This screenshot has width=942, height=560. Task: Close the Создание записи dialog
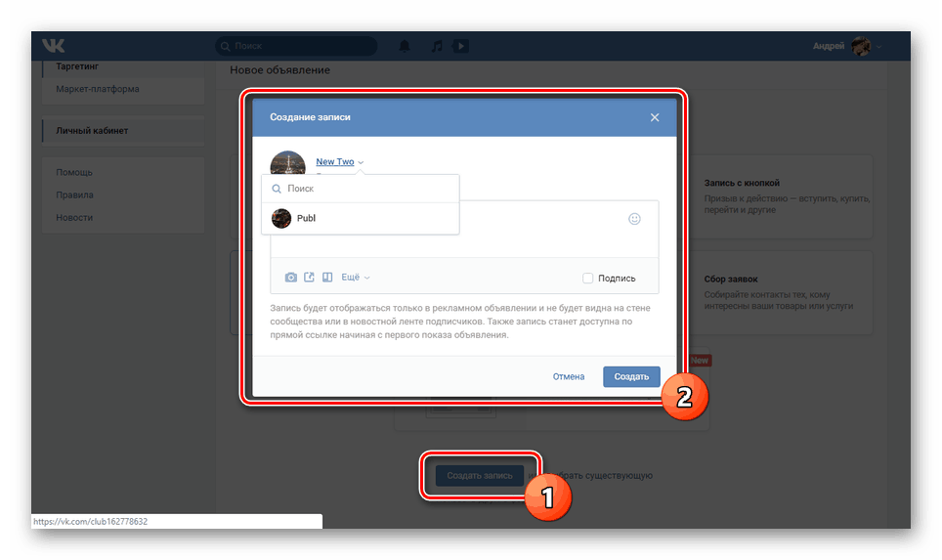(x=655, y=117)
